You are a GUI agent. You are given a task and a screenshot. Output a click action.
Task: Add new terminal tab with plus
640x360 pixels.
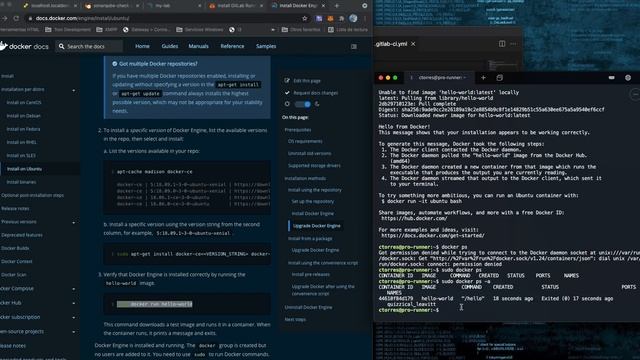(483, 78)
